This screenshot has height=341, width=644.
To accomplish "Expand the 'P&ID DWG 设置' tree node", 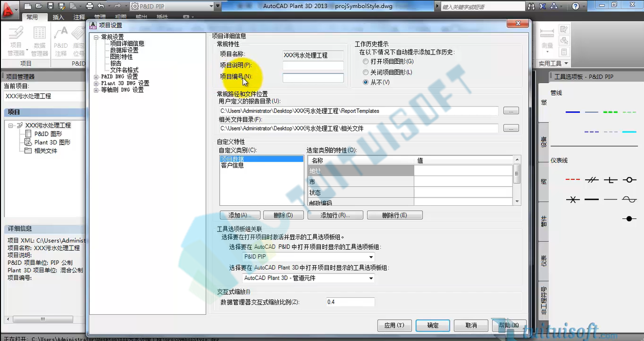I will tap(96, 77).
